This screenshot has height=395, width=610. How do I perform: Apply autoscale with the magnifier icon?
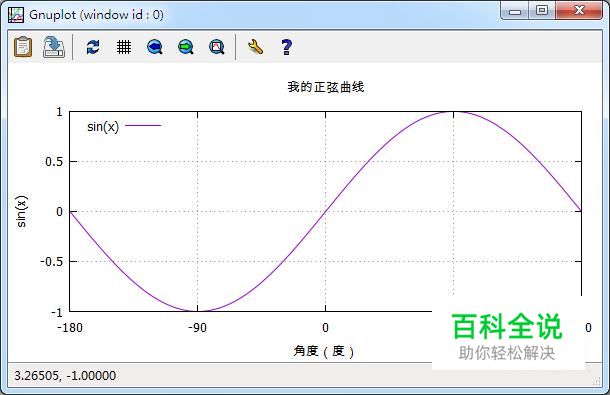tap(217, 47)
